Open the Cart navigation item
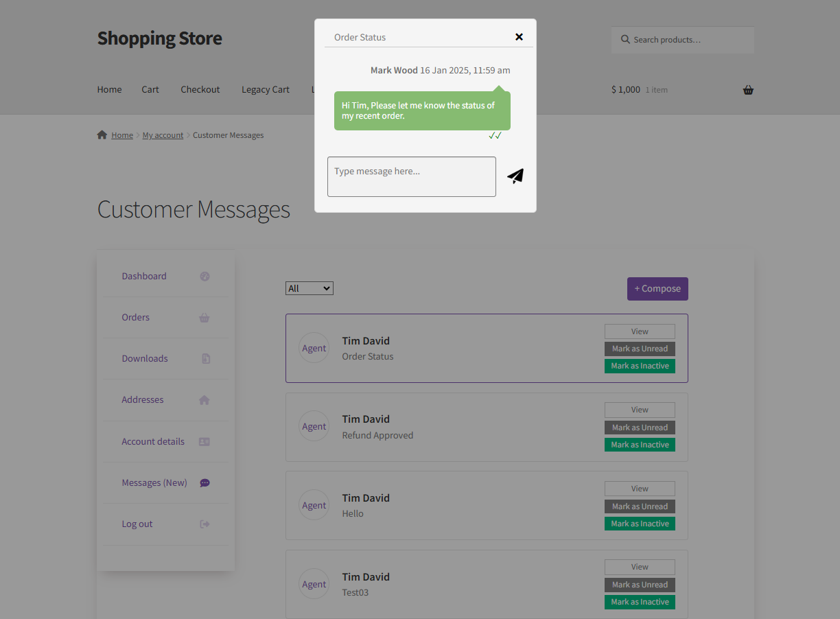840x619 pixels. point(150,89)
